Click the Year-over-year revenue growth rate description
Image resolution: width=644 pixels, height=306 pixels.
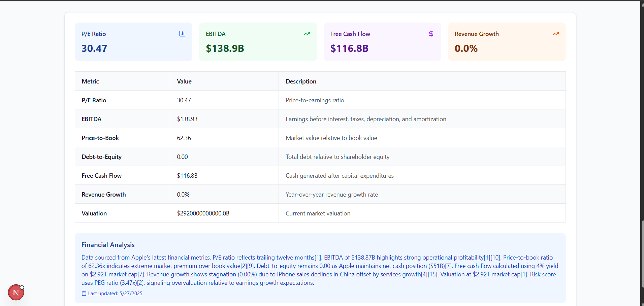click(331, 195)
